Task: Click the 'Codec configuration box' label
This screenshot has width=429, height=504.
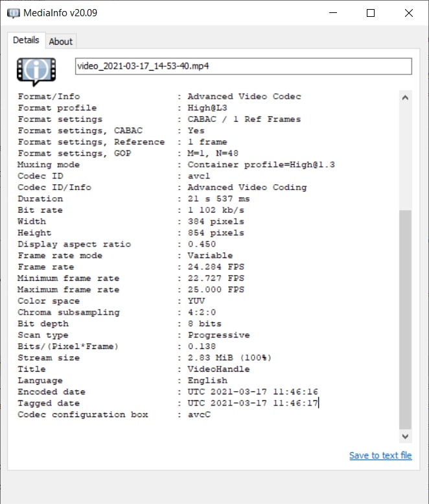Action: 83,414
